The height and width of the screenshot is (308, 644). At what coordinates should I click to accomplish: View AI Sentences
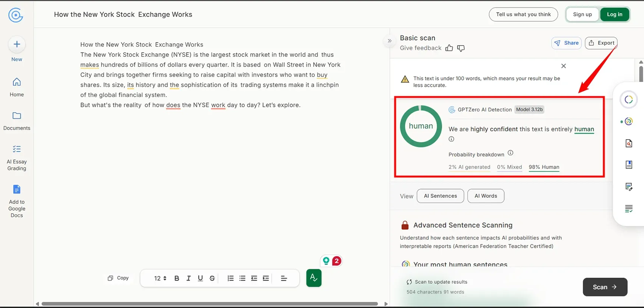440,196
